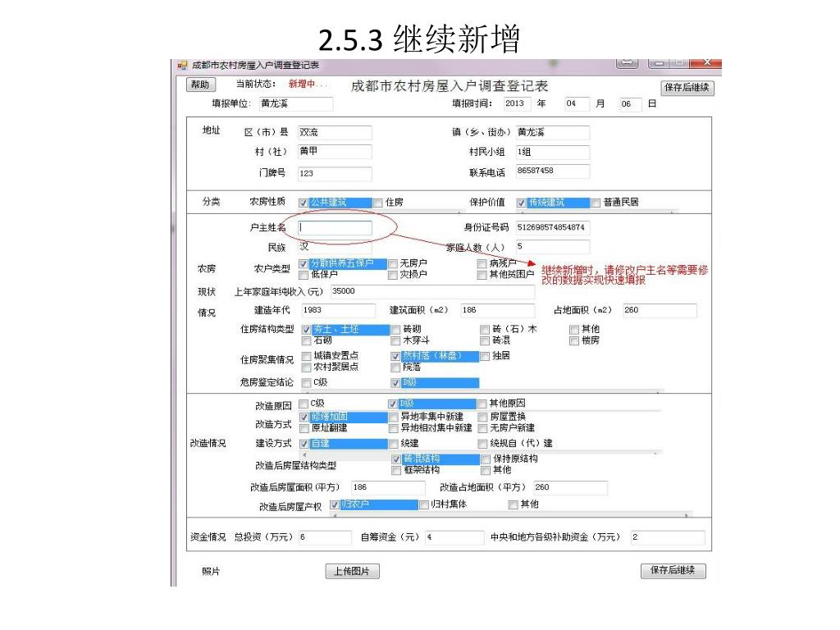The width and height of the screenshot is (840, 630).
Task: Click the bottom 保存后继续 button
Action: 673,571
